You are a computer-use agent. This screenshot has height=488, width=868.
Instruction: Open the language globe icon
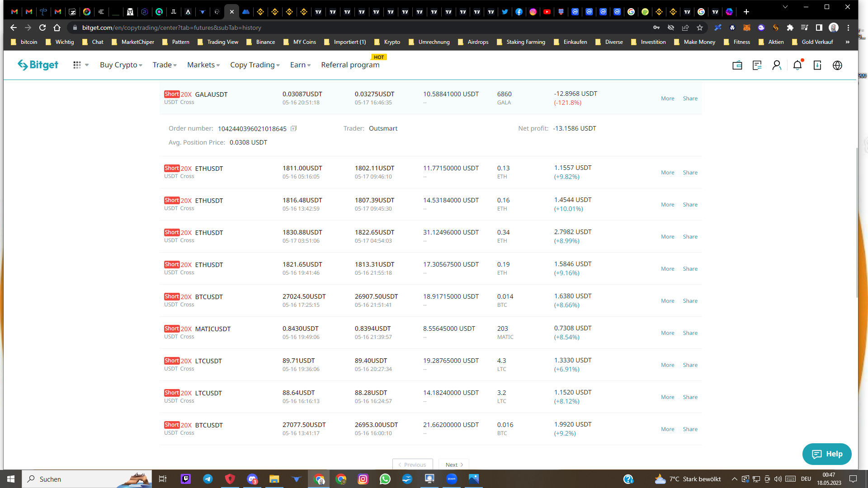pyautogui.click(x=837, y=66)
